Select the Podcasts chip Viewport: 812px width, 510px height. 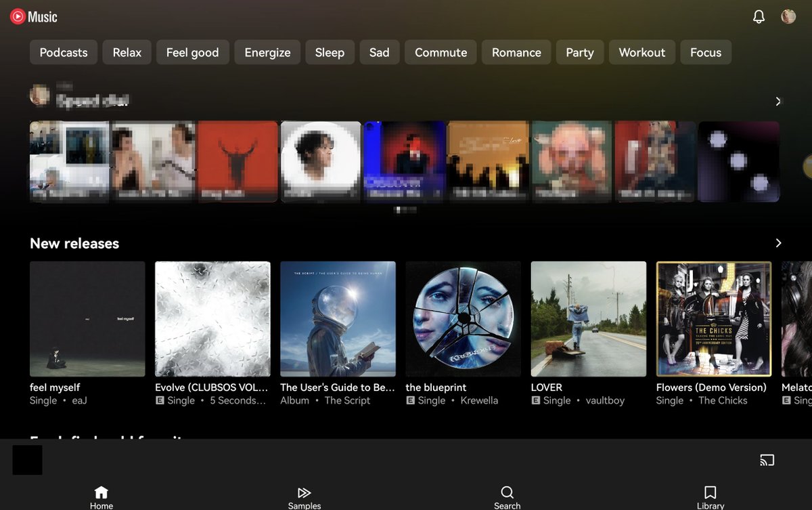point(64,52)
